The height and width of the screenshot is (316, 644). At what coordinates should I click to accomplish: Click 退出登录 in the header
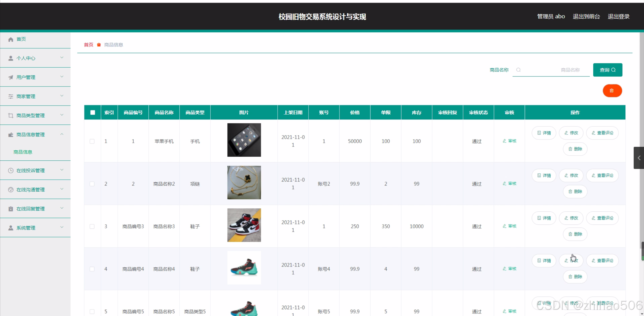pos(618,17)
